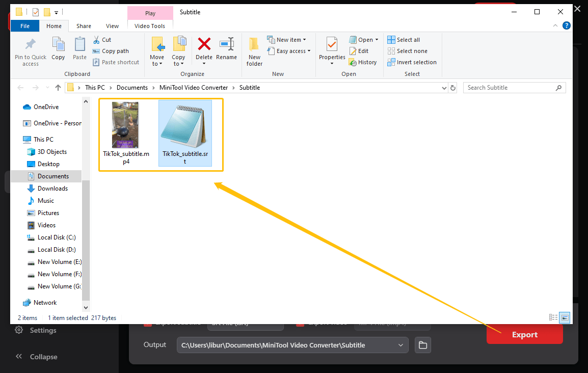Switch to the Home tab

point(54,26)
